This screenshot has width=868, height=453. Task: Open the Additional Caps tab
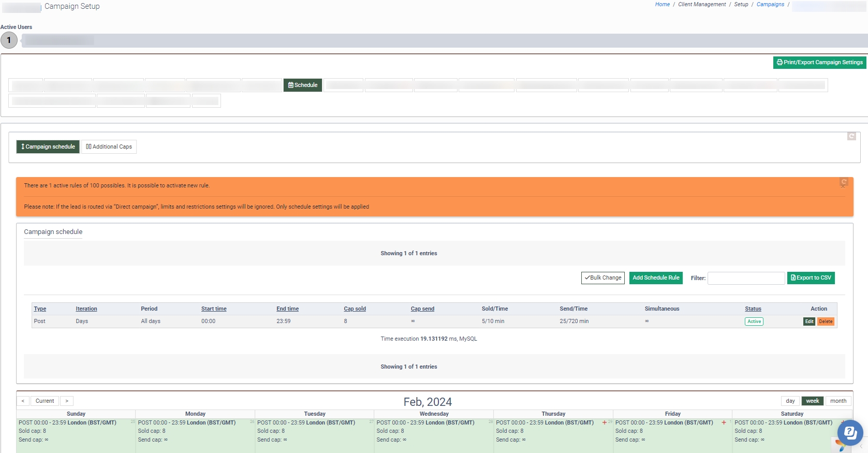click(x=109, y=147)
